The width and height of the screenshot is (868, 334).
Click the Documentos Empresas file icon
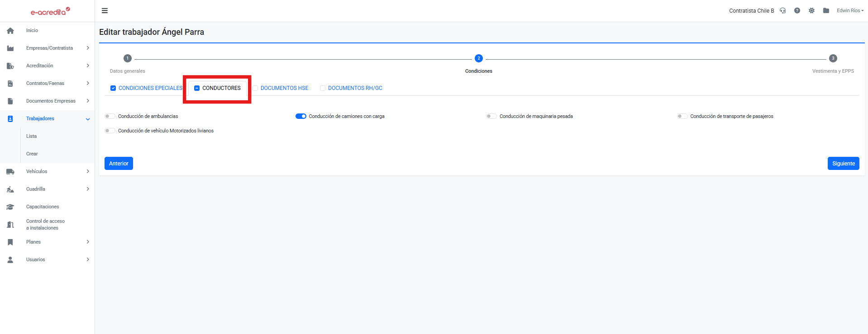coord(10,101)
